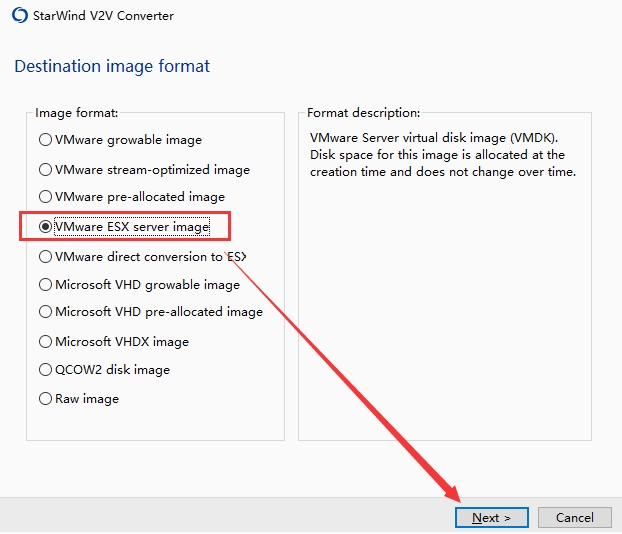Viewport: 622px width, 534px height.
Task: Click the StarWind V2V Converter logo icon
Action: [19, 16]
